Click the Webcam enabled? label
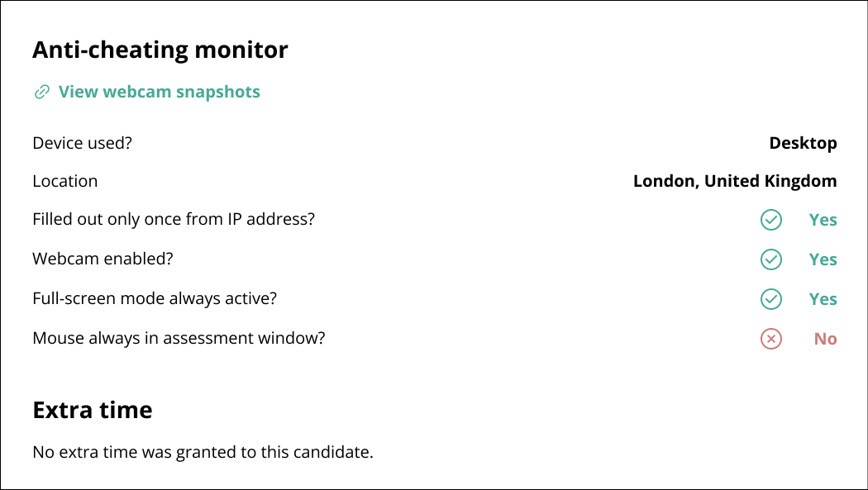The height and width of the screenshot is (490, 868). click(103, 259)
